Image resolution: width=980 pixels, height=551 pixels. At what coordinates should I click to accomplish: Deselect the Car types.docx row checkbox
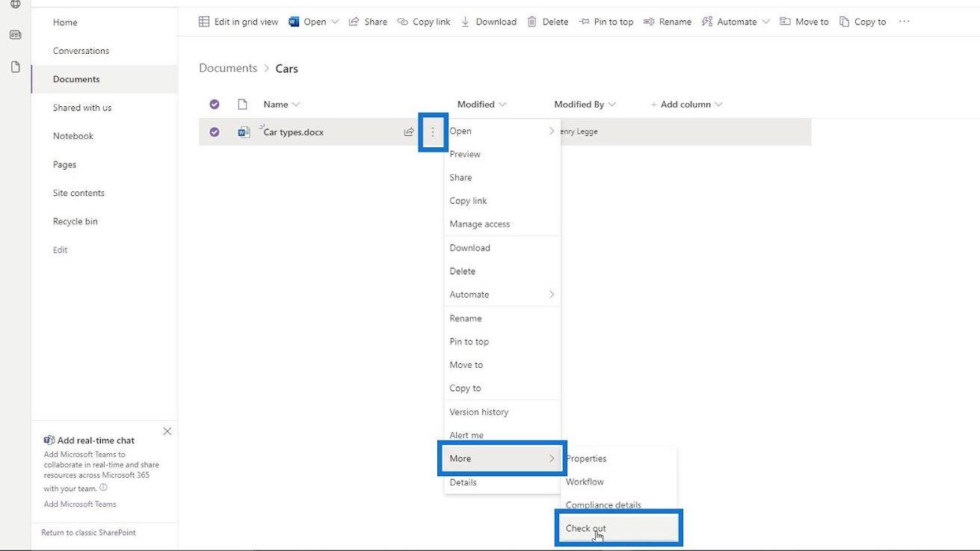tap(215, 132)
